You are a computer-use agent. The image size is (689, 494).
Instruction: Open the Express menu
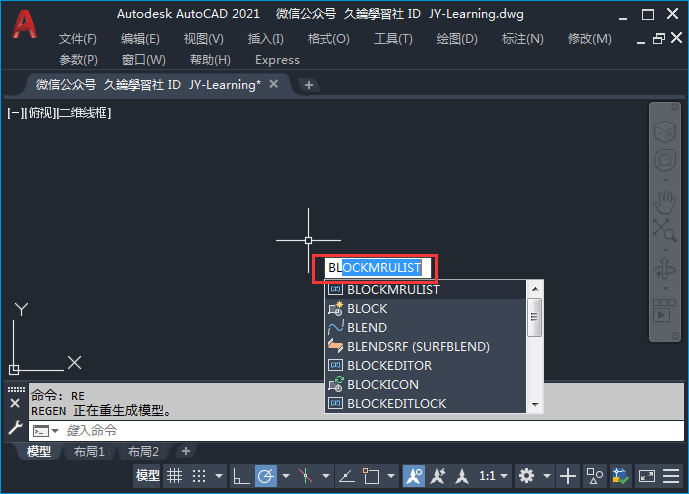(x=277, y=60)
